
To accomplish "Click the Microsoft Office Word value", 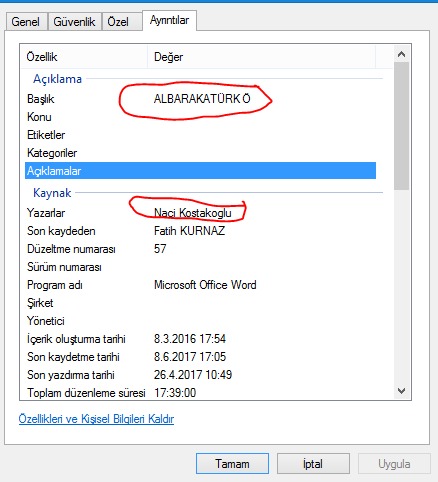I will 205,285.
